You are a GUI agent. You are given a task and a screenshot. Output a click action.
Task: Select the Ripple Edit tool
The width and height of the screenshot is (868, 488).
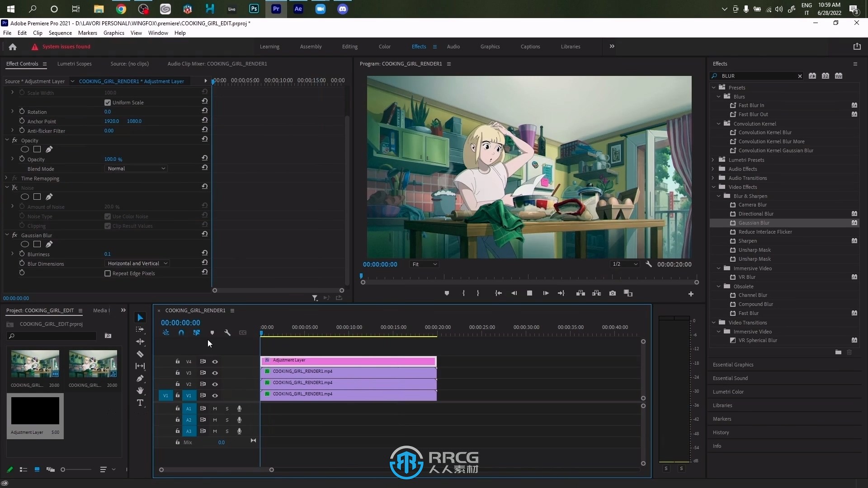coord(140,342)
